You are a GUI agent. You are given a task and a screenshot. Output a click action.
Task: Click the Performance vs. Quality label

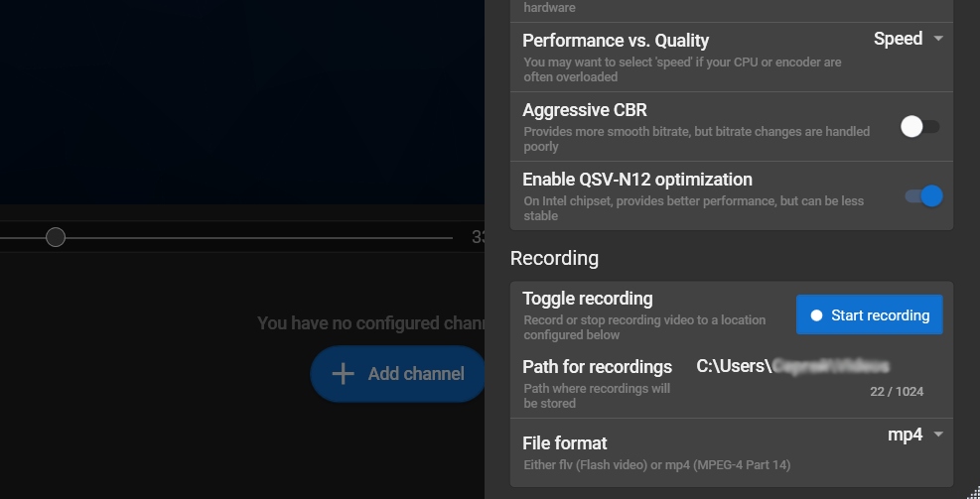[x=615, y=41]
